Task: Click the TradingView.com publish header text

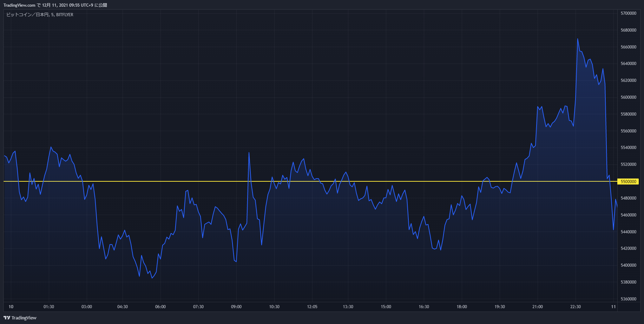Action: click(x=55, y=5)
